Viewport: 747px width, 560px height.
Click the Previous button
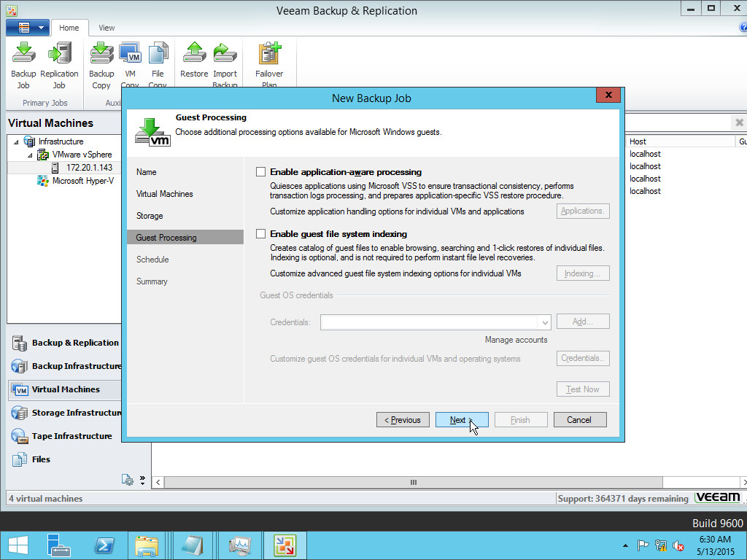click(403, 419)
